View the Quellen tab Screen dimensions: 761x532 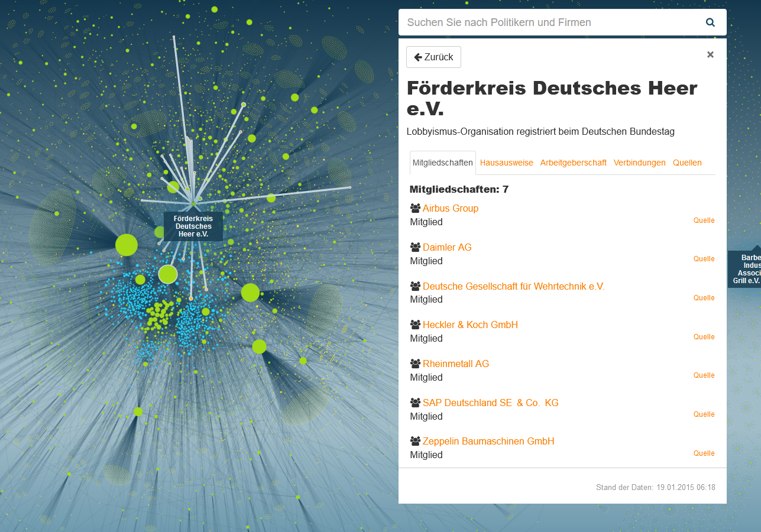687,163
